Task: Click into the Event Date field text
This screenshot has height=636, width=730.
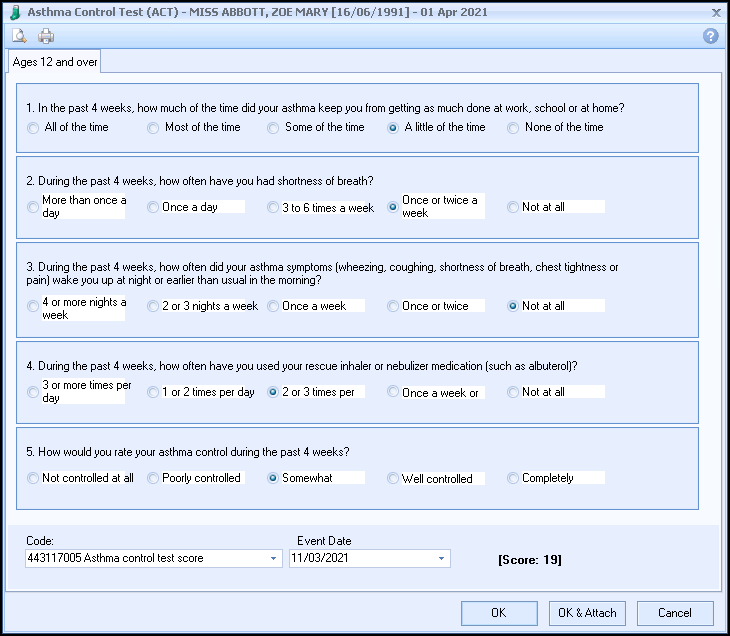Action: [362, 558]
